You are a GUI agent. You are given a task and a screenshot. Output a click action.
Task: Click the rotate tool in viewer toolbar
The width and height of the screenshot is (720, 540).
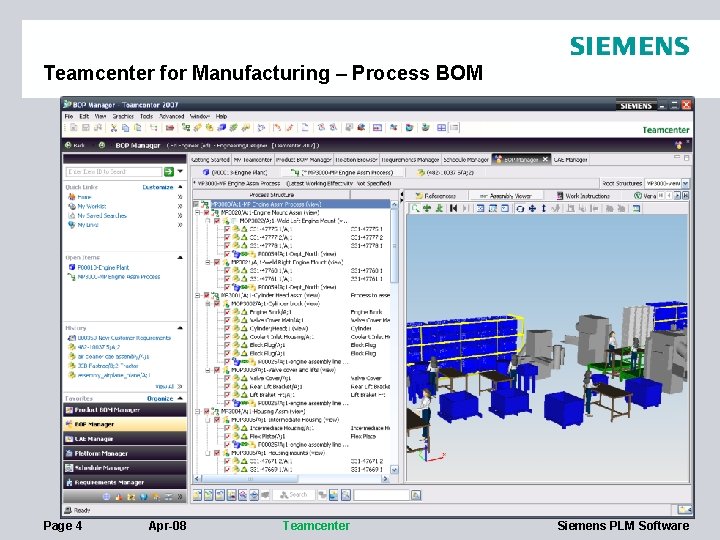point(520,208)
